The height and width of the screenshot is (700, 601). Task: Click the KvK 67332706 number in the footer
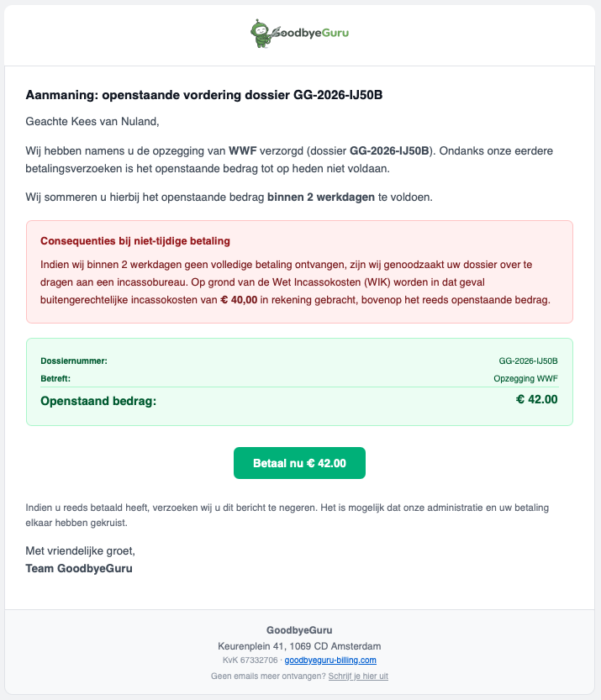pos(249,660)
